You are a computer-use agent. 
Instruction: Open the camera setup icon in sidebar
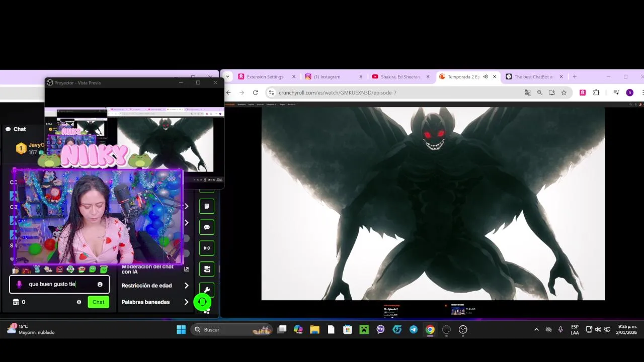pos(207,269)
